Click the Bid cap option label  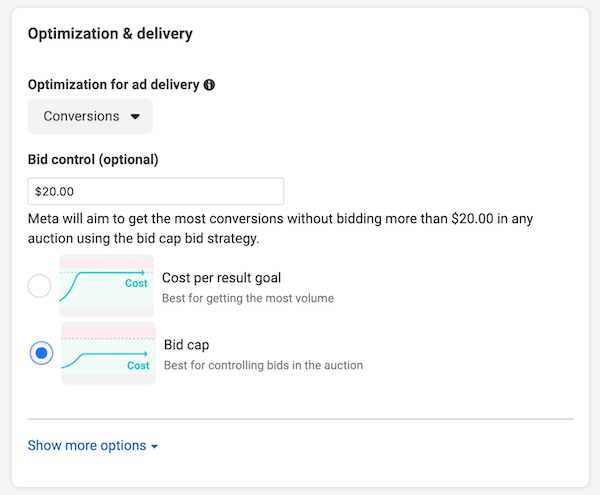click(188, 344)
